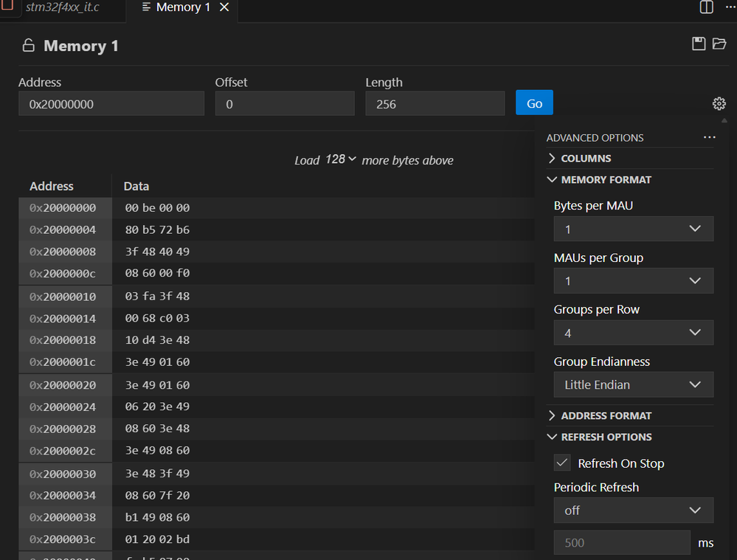Open a memory file via folder icon
Viewport: 737px width, 560px height.
point(719,44)
